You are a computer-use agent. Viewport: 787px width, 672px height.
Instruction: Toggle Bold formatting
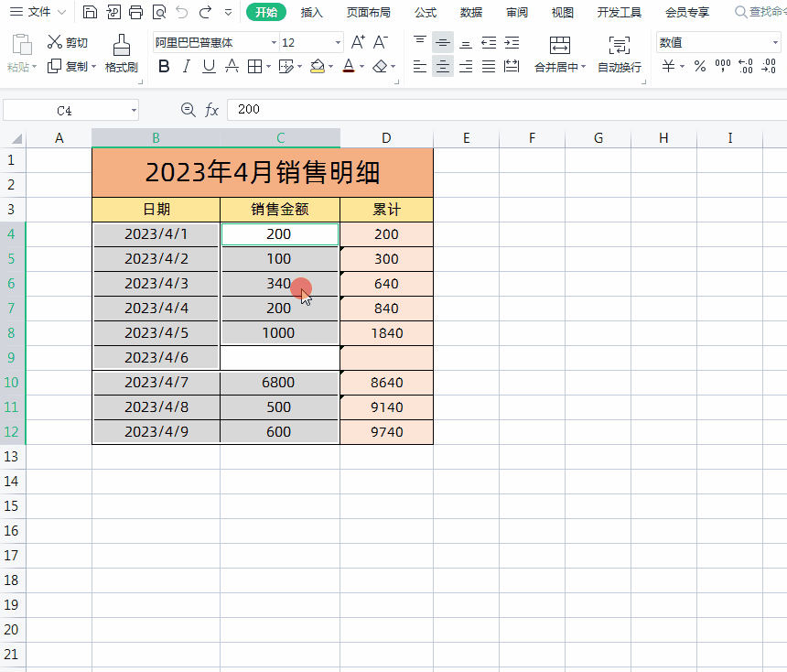pos(164,66)
